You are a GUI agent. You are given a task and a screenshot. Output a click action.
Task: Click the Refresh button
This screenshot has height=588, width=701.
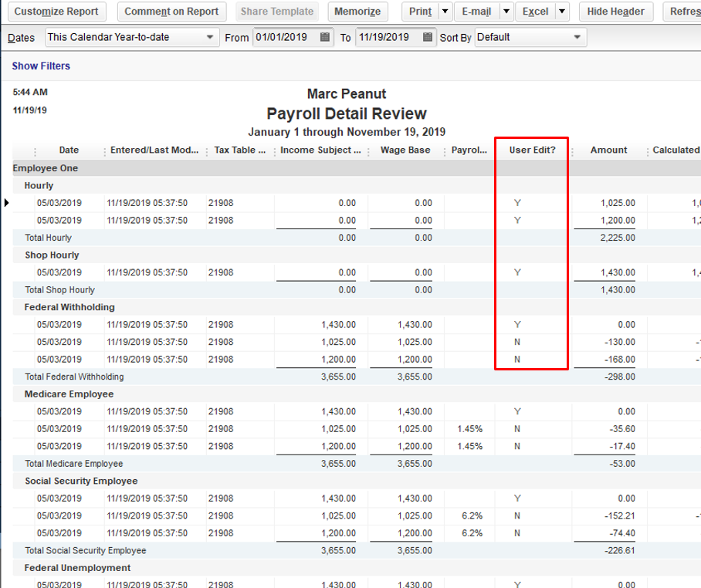coord(682,11)
